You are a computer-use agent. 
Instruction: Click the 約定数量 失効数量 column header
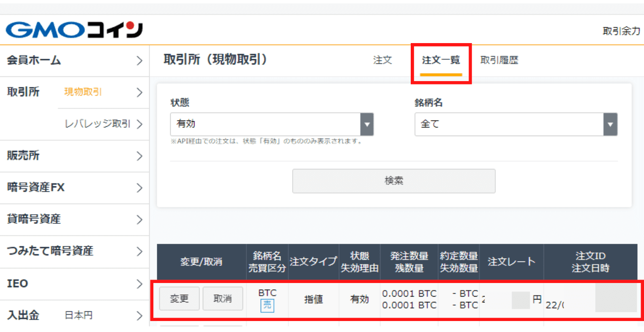pyautogui.click(x=458, y=262)
